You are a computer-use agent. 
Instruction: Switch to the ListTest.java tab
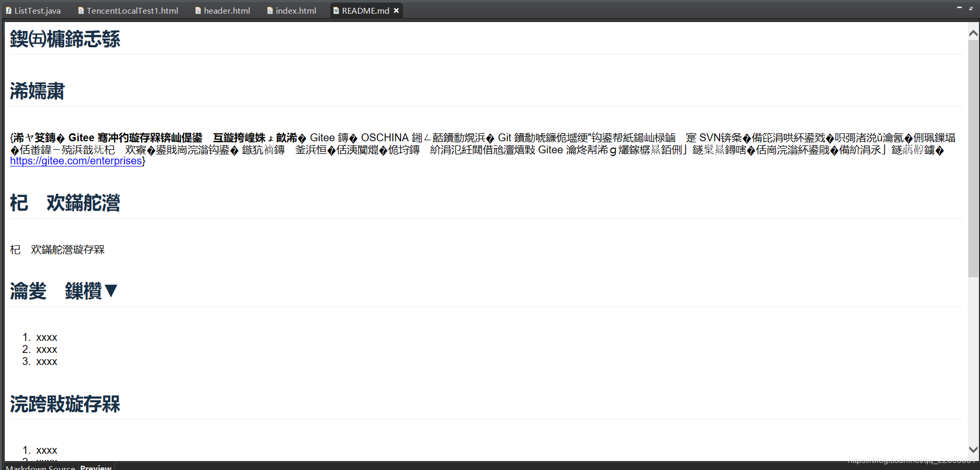[x=34, y=11]
